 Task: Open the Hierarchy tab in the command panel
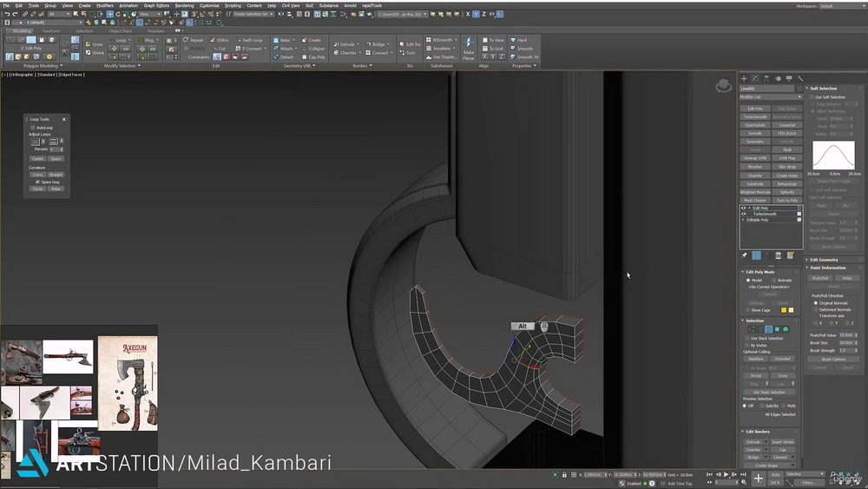[x=766, y=79]
